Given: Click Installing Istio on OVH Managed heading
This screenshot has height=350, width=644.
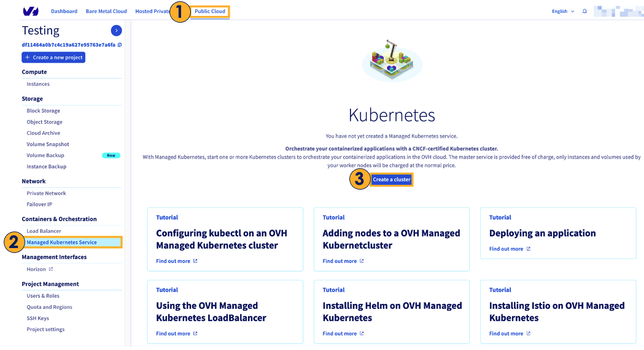Looking at the screenshot, I should pos(557,312).
